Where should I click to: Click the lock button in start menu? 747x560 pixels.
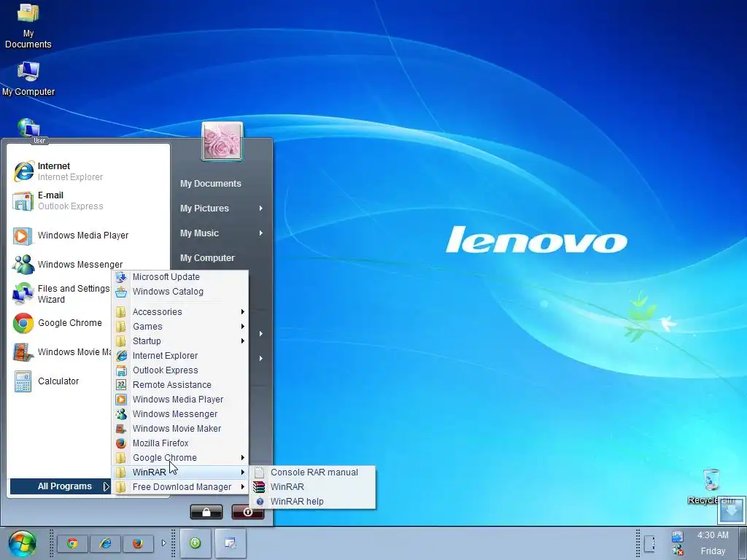[x=206, y=512]
